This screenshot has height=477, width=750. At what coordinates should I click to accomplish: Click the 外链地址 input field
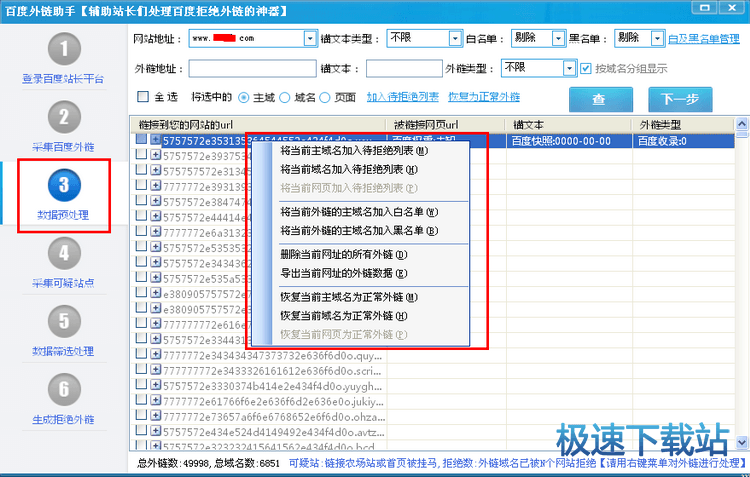(253, 68)
